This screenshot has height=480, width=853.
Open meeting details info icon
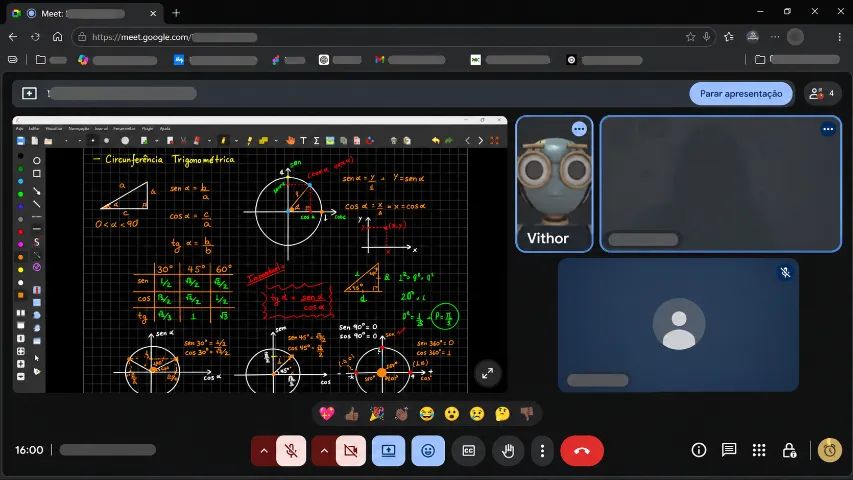click(699, 450)
